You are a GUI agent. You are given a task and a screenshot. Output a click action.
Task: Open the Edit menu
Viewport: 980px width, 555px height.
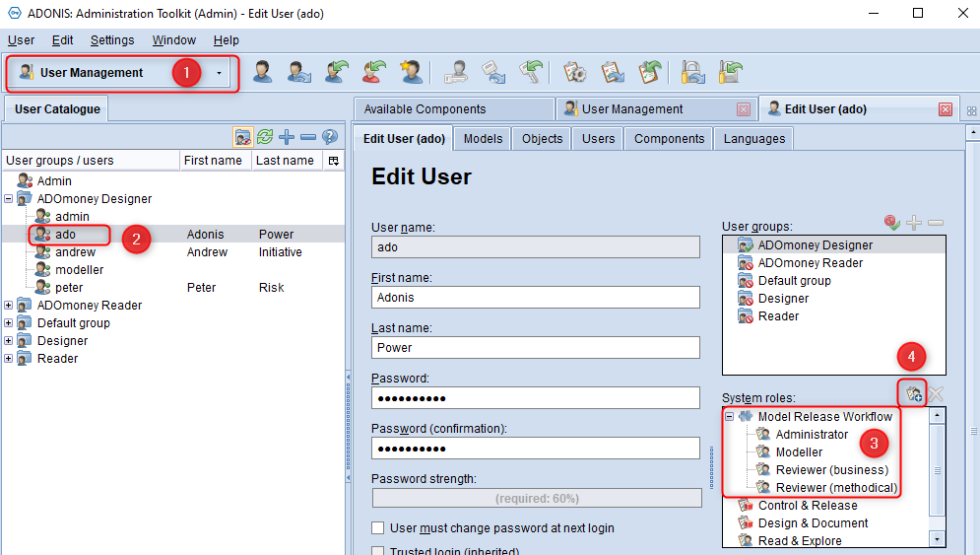tap(62, 40)
